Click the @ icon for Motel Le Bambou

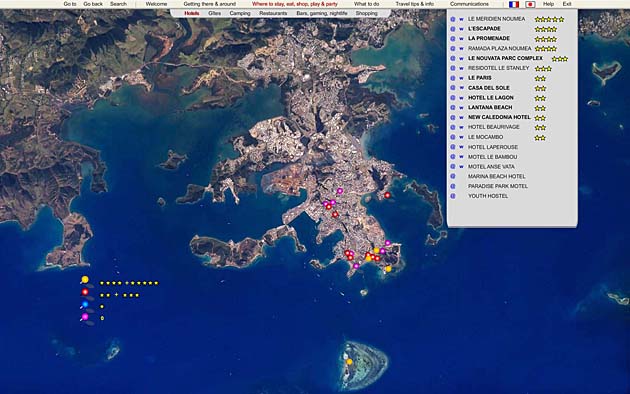tap(453, 157)
